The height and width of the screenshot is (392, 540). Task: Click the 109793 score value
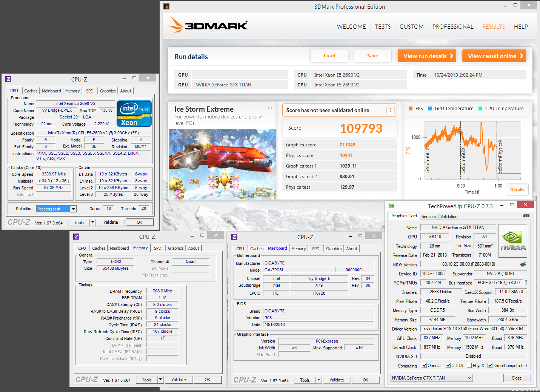click(361, 128)
